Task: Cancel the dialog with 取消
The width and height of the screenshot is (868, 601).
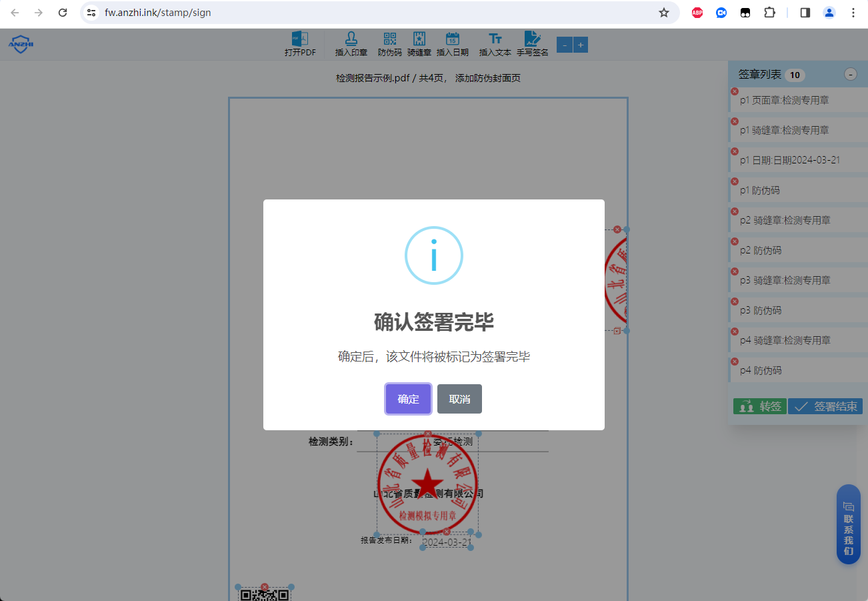Action: tap(459, 398)
